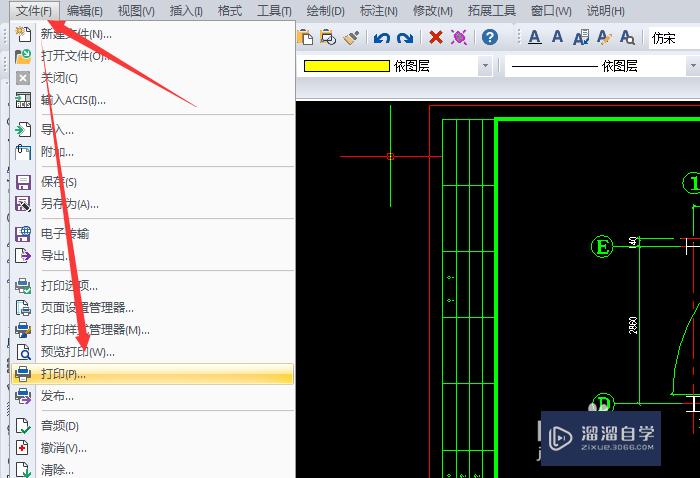Click the magnifier page icon for 预览打印(W)
Image resolution: width=700 pixels, height=478 pixels.
pyautogui.click(x=23, y=352)
